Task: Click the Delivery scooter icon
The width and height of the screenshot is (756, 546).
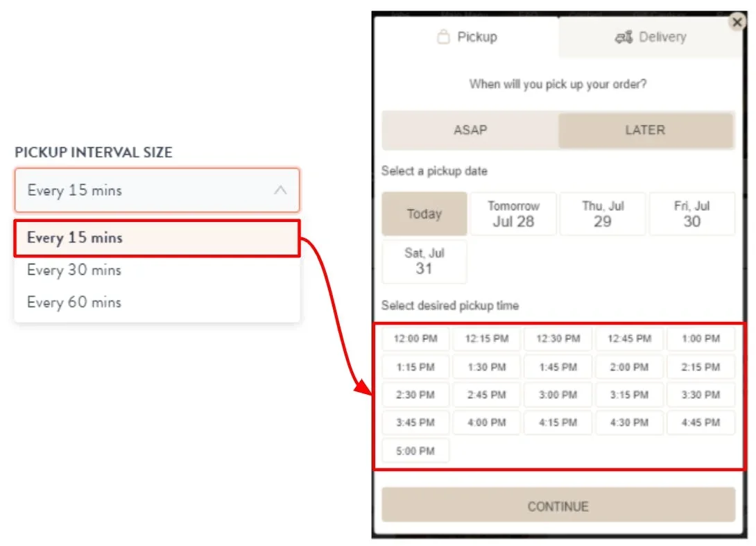Action: click(624, 37)
